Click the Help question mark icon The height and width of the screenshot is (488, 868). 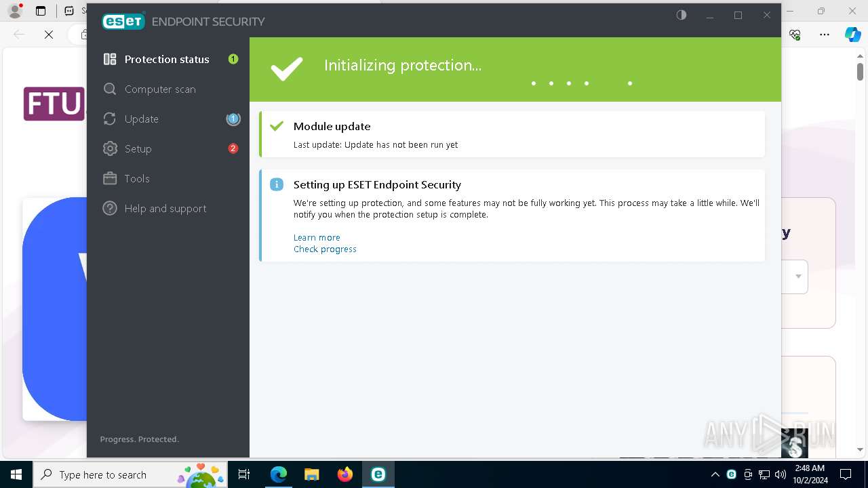(x=110, y=208)
